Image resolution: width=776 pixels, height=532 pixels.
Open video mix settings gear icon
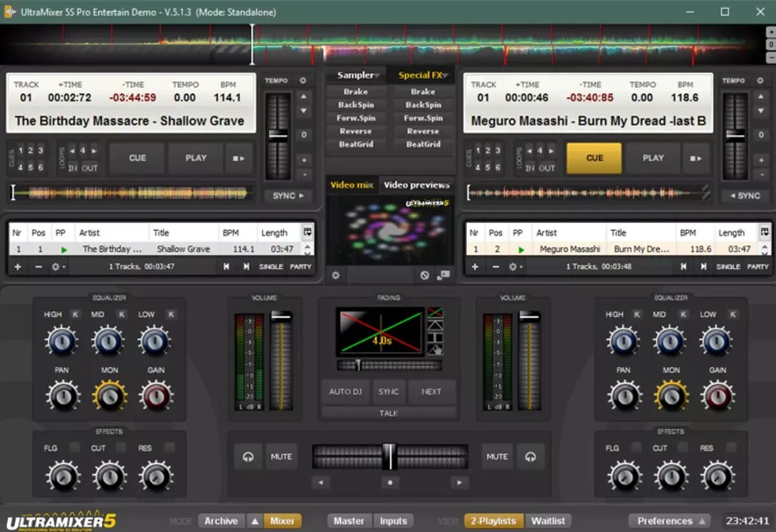pos(336,275)
